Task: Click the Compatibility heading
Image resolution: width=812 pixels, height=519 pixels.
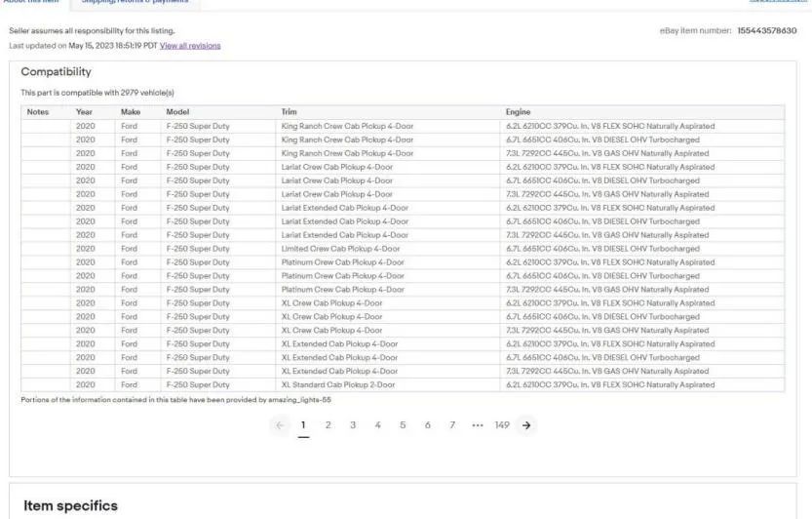Action: (x=56, y=72)
